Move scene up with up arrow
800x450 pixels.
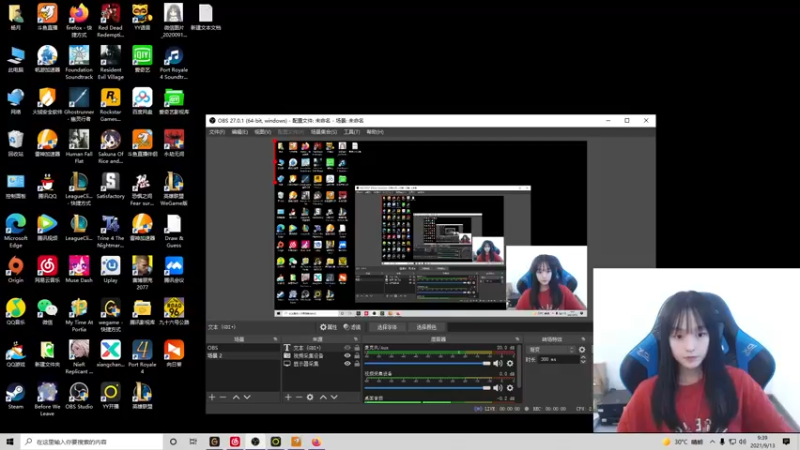[236, 397]
